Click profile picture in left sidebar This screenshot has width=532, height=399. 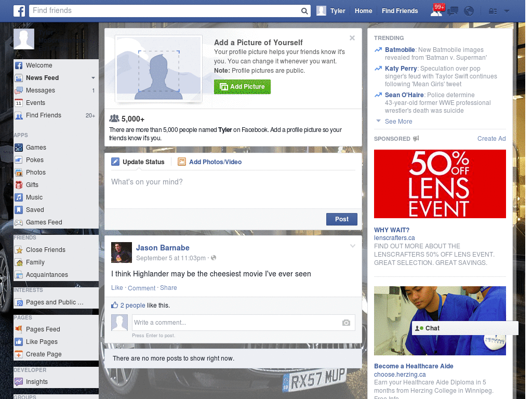click(24, 39)
